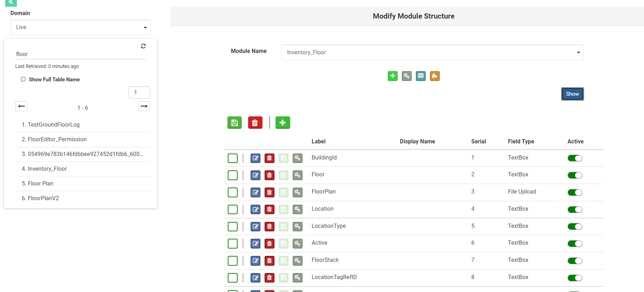Open key settings for LocationType row
Viewport: 644px width, 292px height.
point(298,226)
